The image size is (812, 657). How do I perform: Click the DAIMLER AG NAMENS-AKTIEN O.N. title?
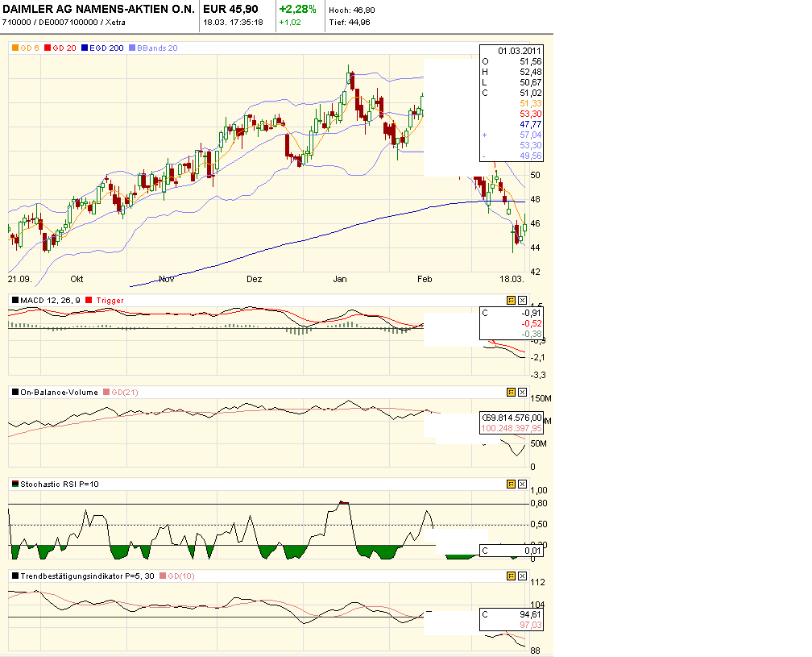(x=99, y=9)
